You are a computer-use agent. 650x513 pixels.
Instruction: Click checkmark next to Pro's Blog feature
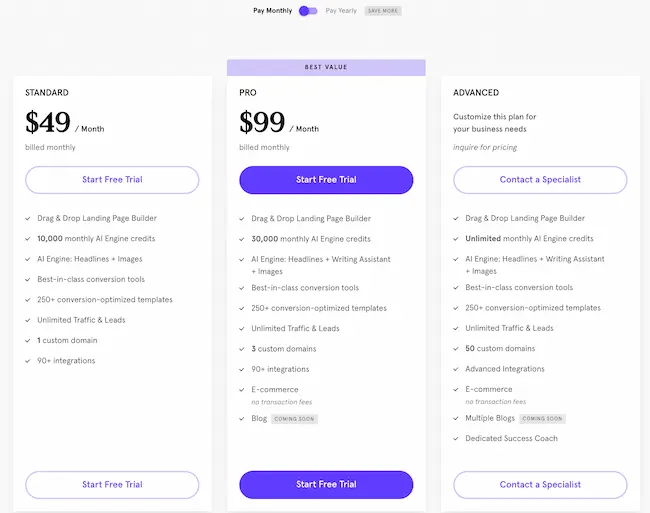click(x=242, y=419)
